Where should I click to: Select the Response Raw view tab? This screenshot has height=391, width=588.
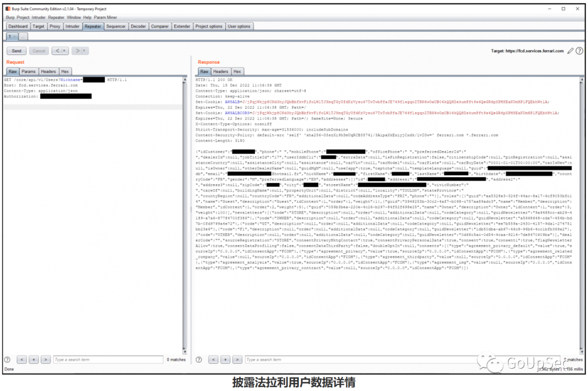pos(204,71)
